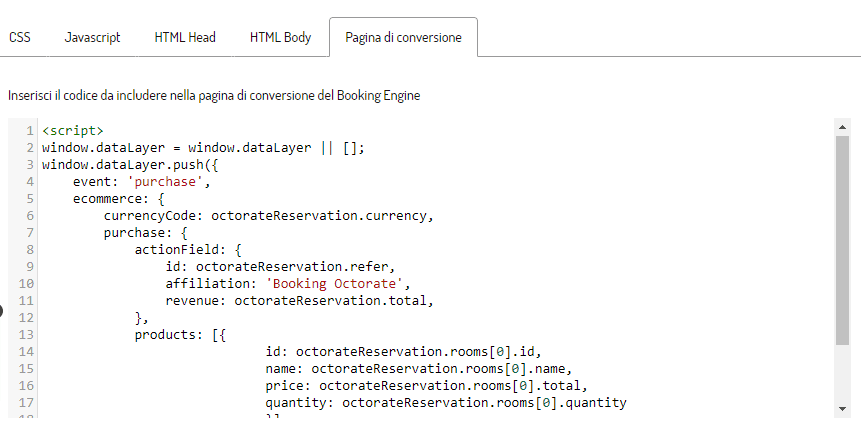Click line number 7 in the gutter
Viewport: 861px width, 428px height.
click(x=31, y=233)
